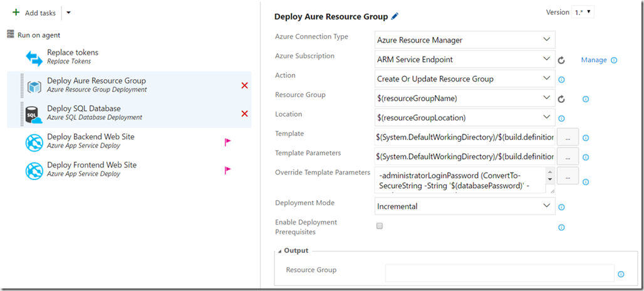Open the Version selector dropdown
Screen dimensions: 644x291
583,13
